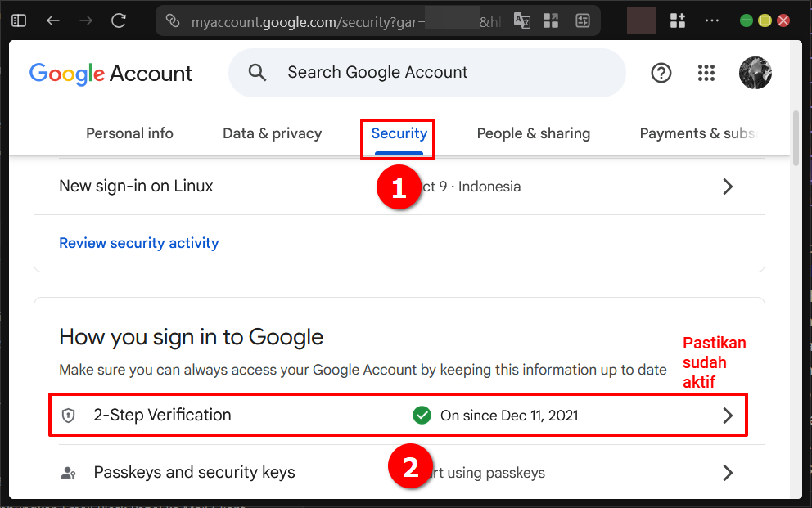Expand the 2-Step Verification row chevron

pos(727,415)
